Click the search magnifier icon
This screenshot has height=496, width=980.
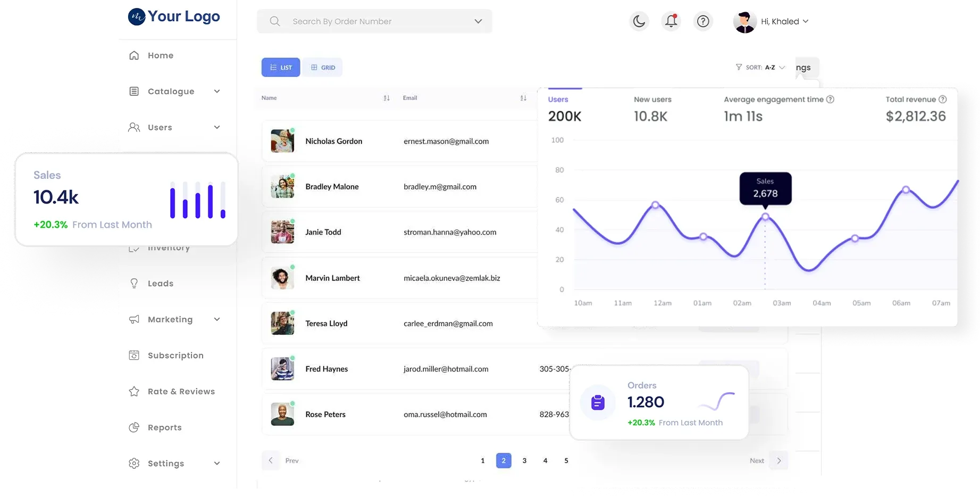(x=274, y=21)
